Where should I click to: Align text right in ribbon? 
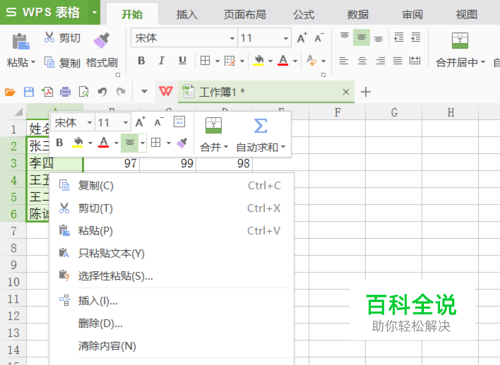pos(380,61)
